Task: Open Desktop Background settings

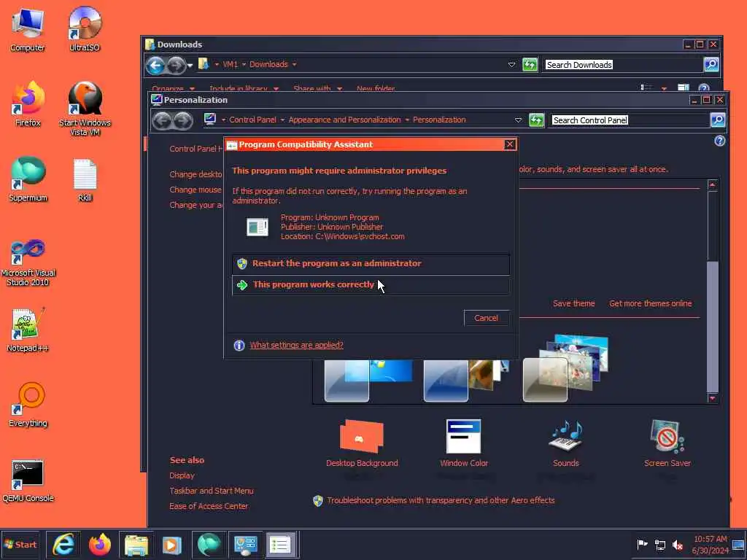Action: click(x=362, y=443)
